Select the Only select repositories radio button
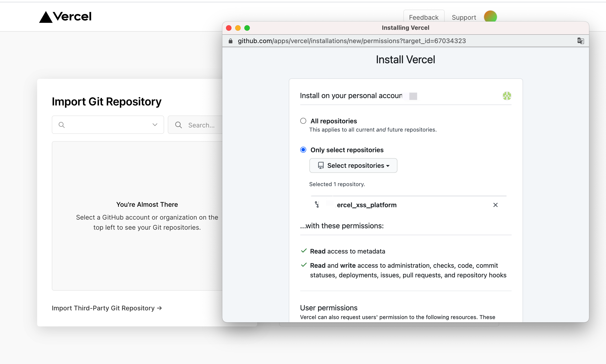The height and width of the screenshot is (364, 606). (x=303, y=150)
